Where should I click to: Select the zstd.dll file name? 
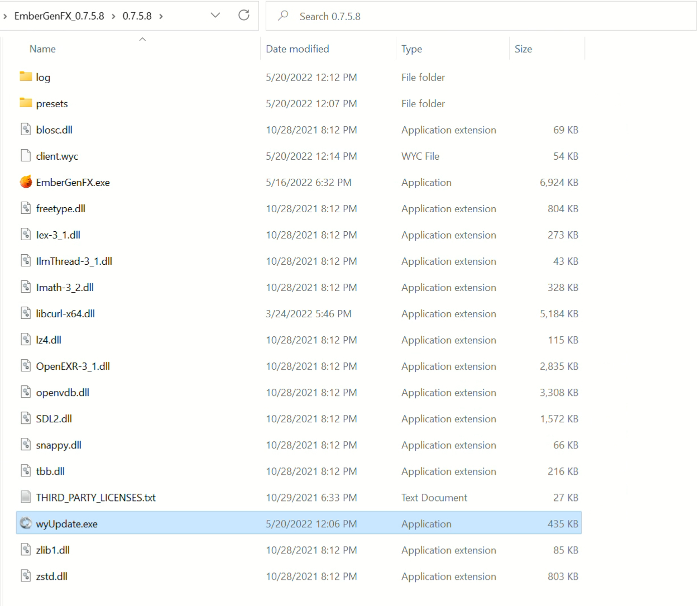click(x=52, y=576)
